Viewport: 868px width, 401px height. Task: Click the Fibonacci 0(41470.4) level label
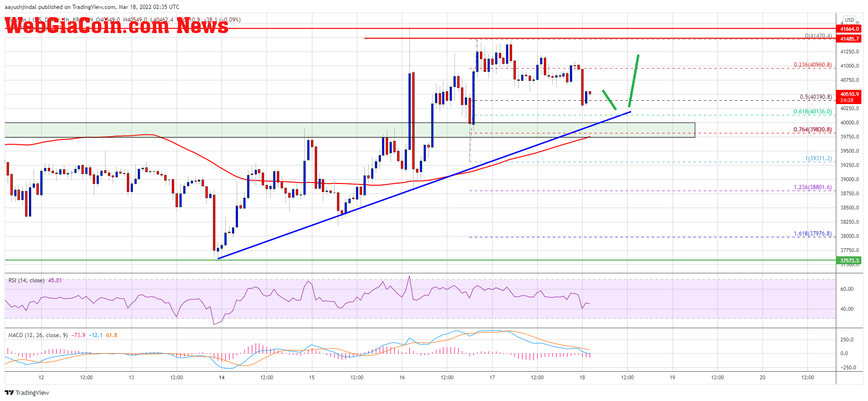[818, 36]
